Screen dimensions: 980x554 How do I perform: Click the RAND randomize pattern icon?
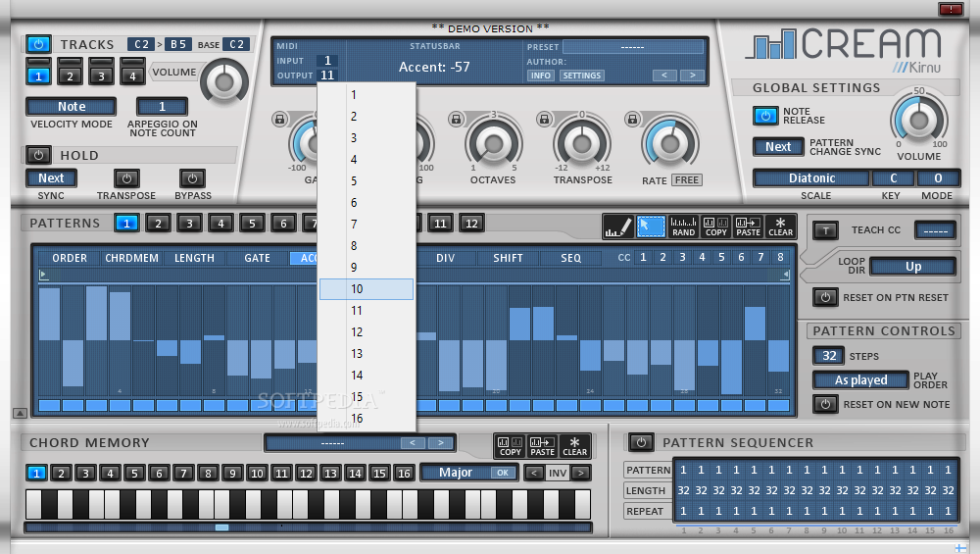683,227
